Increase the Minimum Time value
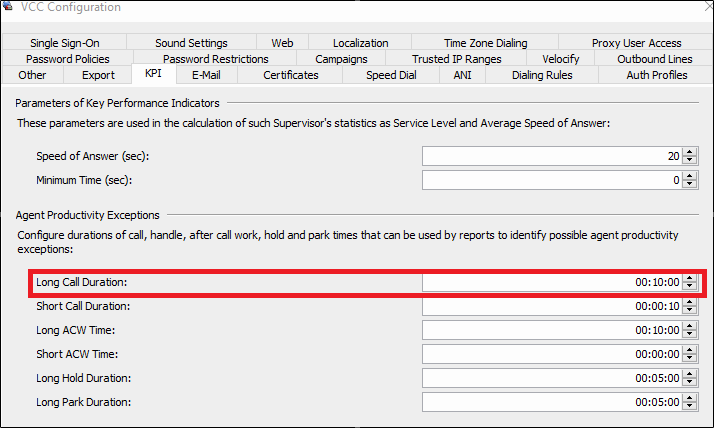Screen dimensions: 714x429 (689, 176)
